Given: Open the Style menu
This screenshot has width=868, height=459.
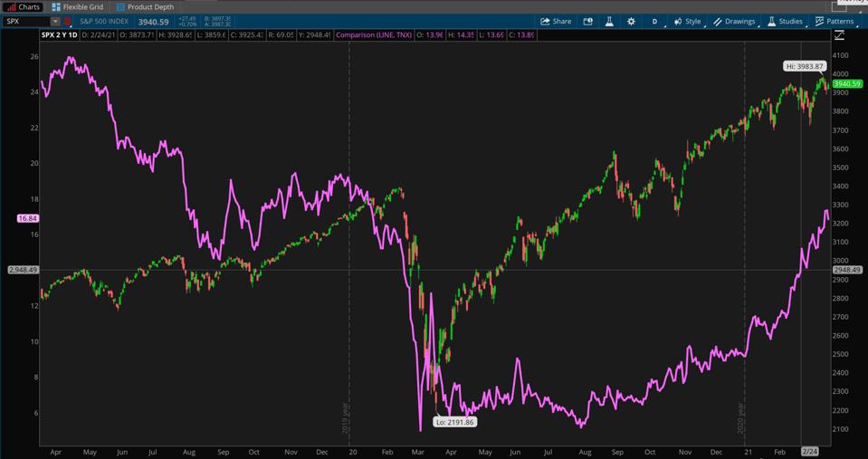Looking at the screenshot, I should click(x=687, y=21).
